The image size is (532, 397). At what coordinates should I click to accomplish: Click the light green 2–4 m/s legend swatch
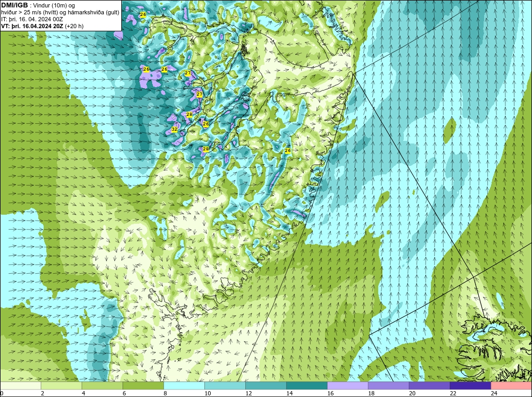[x=61, y=386]
